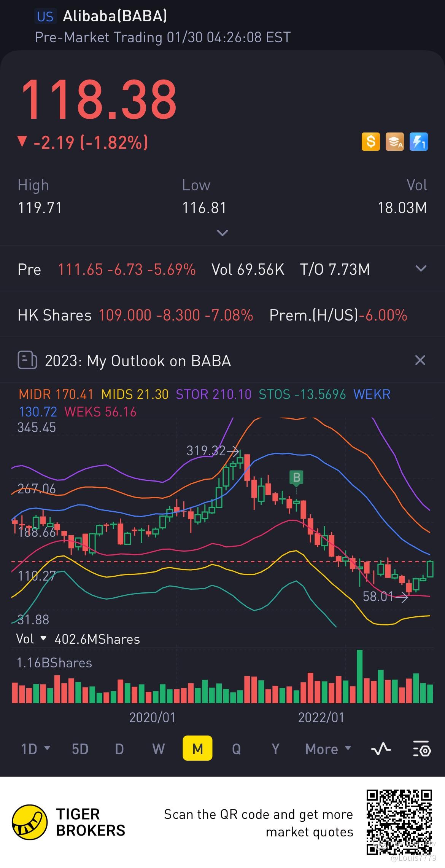
Task: Open the More timeframes dropdown
Action: click(x=328, y=749)
